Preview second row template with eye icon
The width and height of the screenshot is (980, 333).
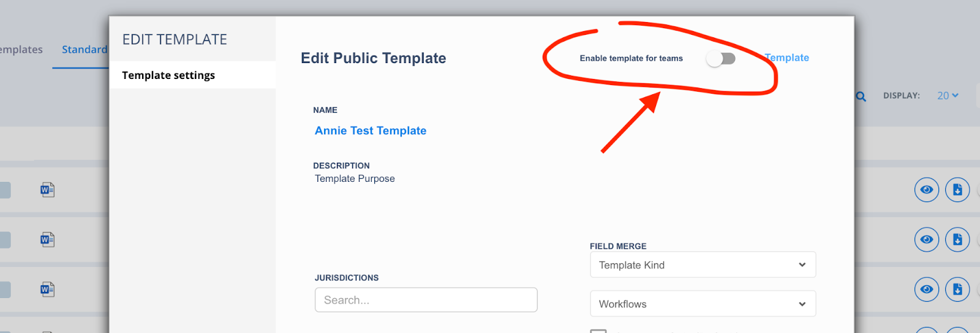(927, 239)
